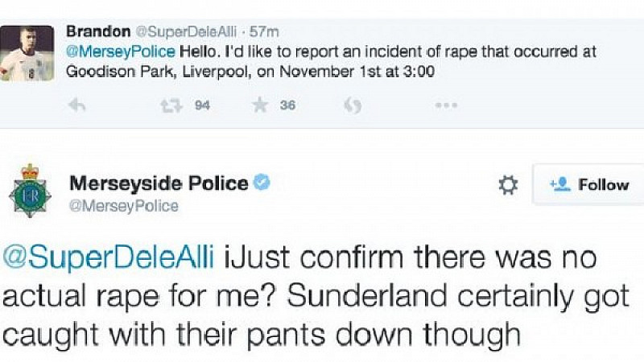Image resolution: width=644 pixels, height=362 pixels.
Task: Follow Merseyside Police
Action: point(588,185)
